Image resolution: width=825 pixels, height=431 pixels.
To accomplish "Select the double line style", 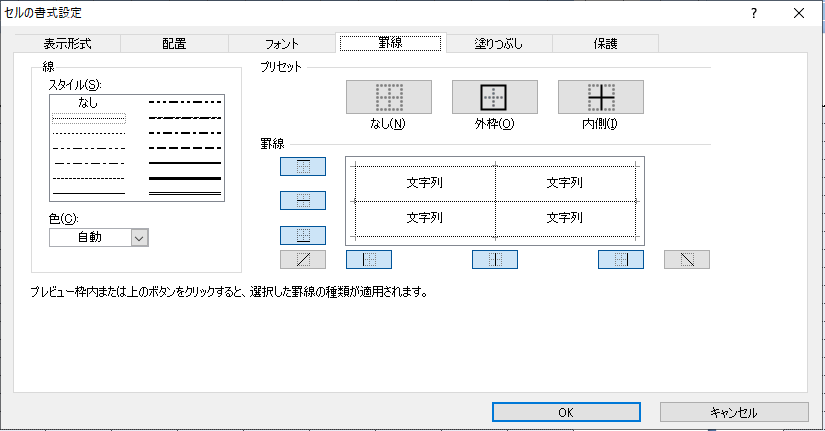I will coord(184,191).
